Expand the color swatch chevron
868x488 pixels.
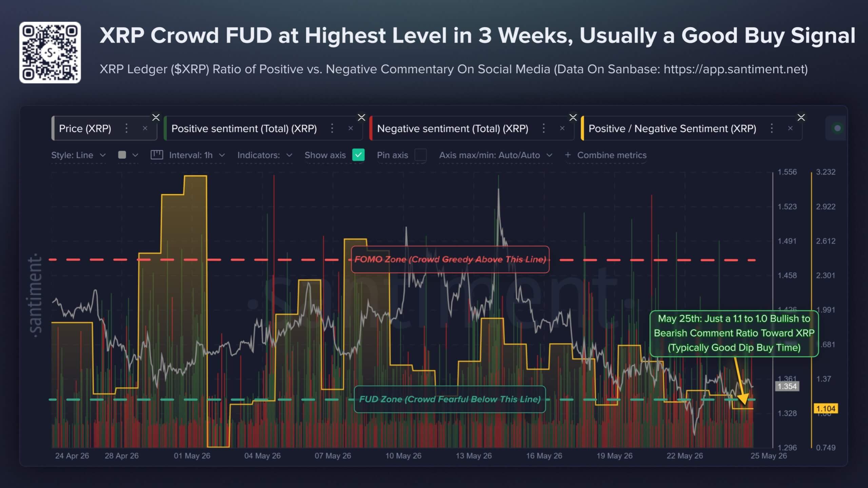[135, 155]
